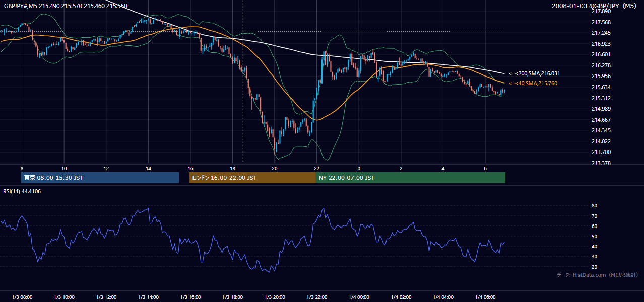Image resolution: width=644 pixels, height=302 pixels.
Task: Click price axis value 215.312
Action: click(x=600, y=98)
